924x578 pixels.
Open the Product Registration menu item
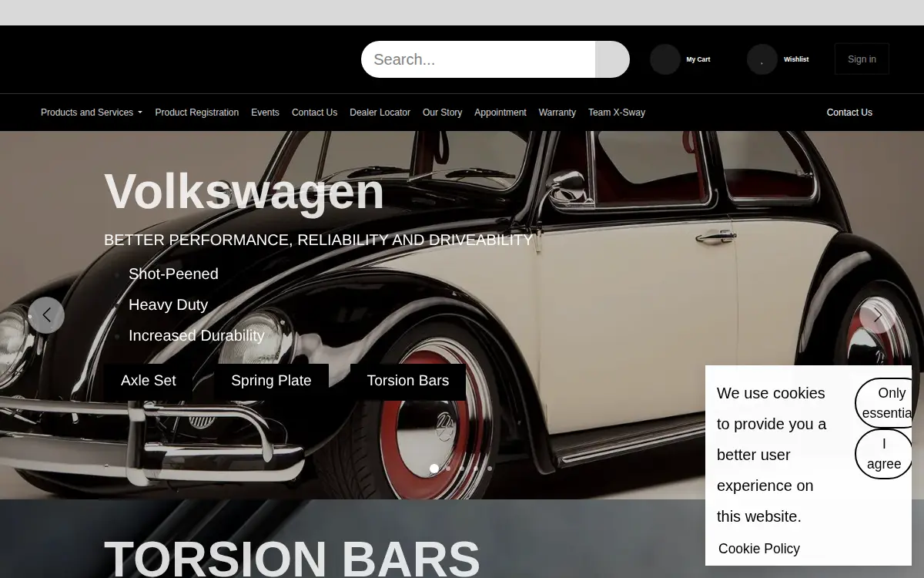tap(197, 113)
